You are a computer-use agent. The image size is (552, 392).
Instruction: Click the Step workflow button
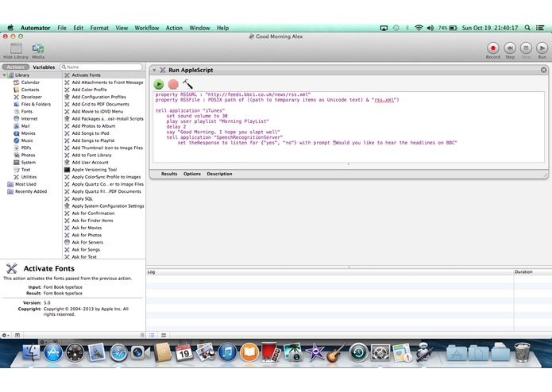[x=510, y=51]
